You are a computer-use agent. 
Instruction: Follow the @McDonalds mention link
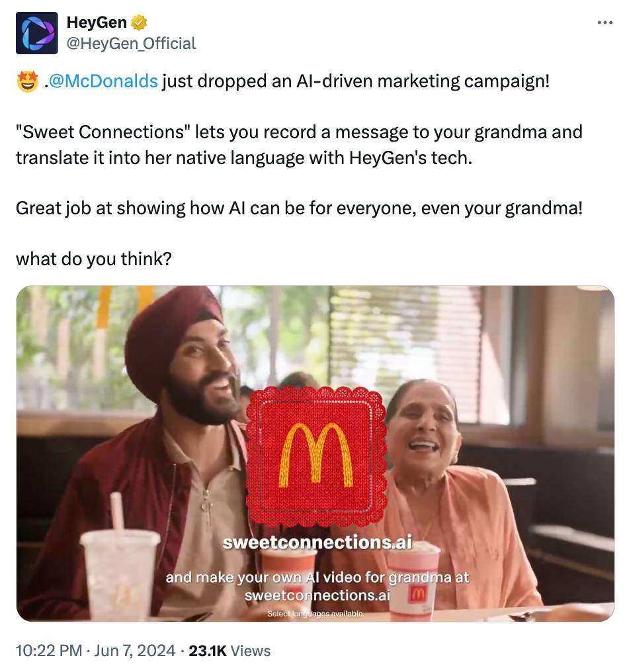(x=104, y=81)
